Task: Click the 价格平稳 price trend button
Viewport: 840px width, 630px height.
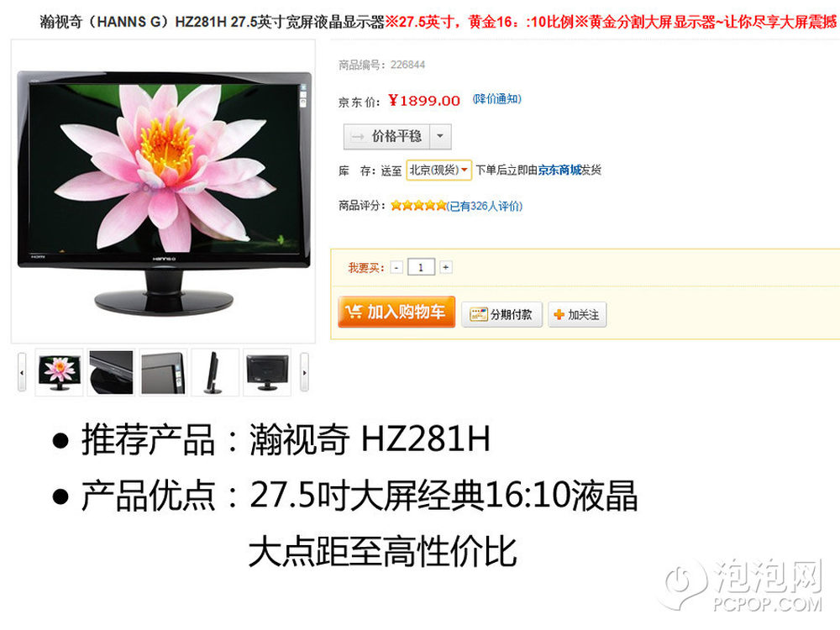Action: click(x=386, y=137)
